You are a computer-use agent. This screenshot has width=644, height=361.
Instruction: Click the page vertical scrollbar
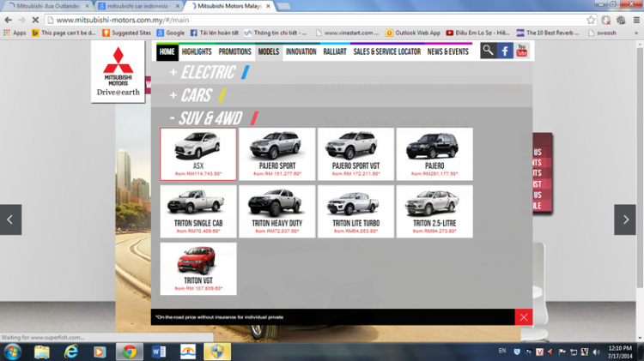pyautogui.click(x=640, y=168)
